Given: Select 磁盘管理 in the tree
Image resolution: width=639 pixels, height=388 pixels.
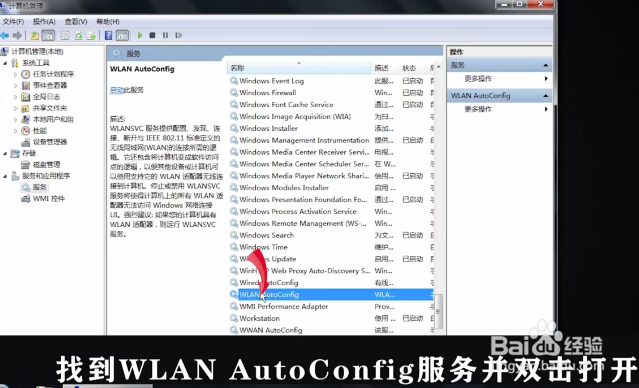Looking at the screenshot, I should click(46, 165).
